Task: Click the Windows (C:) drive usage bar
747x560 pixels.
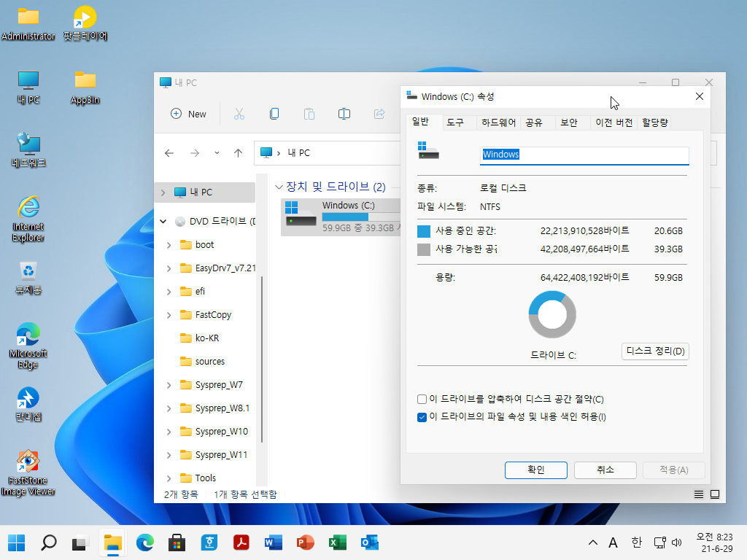Action: (x=360, y=217)
